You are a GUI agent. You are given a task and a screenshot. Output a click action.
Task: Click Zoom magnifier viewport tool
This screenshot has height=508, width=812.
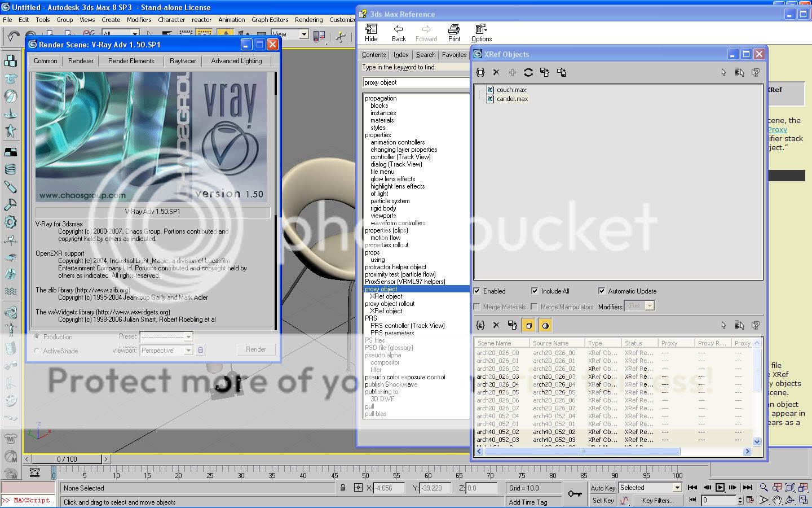(x=764, y=488)
